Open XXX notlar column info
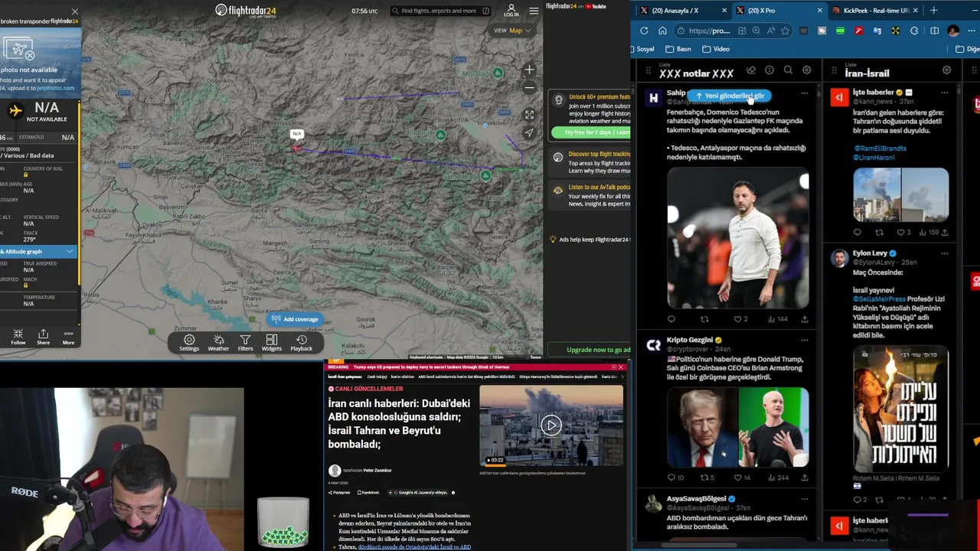 point(769,70)
